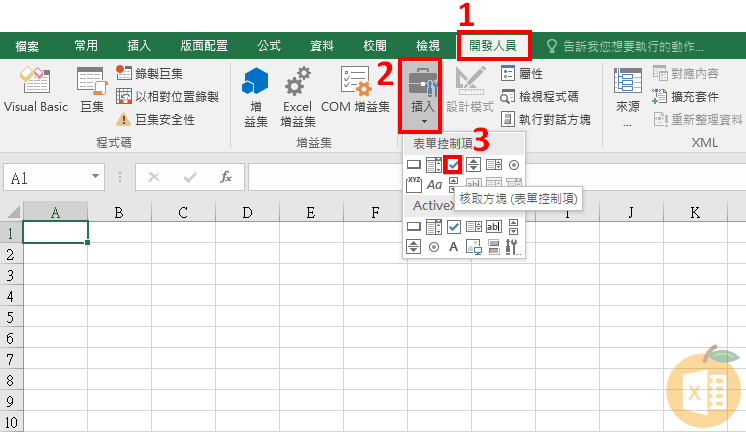This screenshot has width=746, height=432.
Task: Switch to the 檢視 view tab
Action: click(428, 46)
